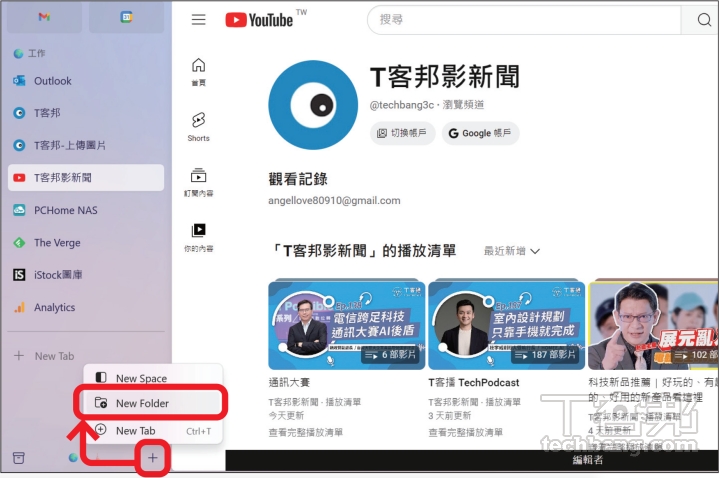Open the 通訊大賽 playlist thumbnail
The image size is (720, 478).
coord(346,324)
